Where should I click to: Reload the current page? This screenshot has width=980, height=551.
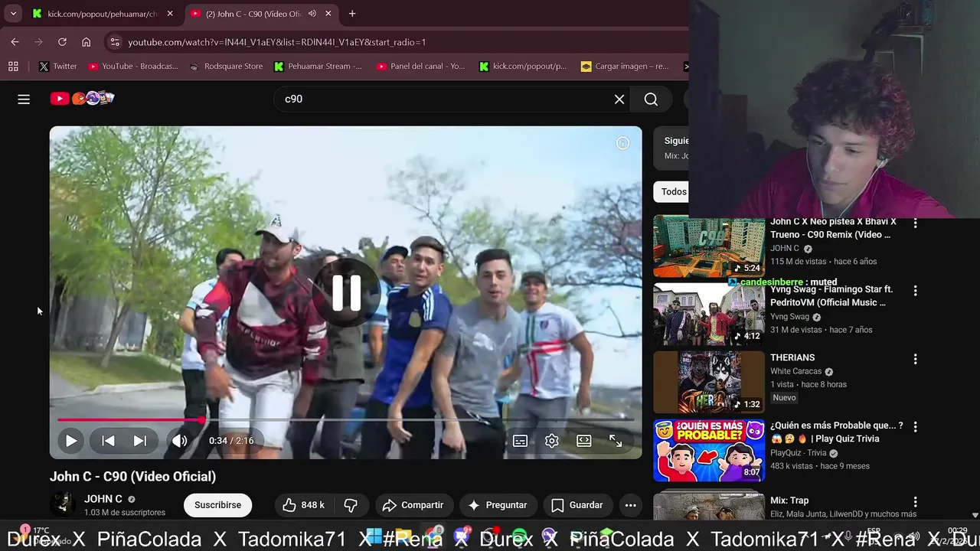point(62,42)
